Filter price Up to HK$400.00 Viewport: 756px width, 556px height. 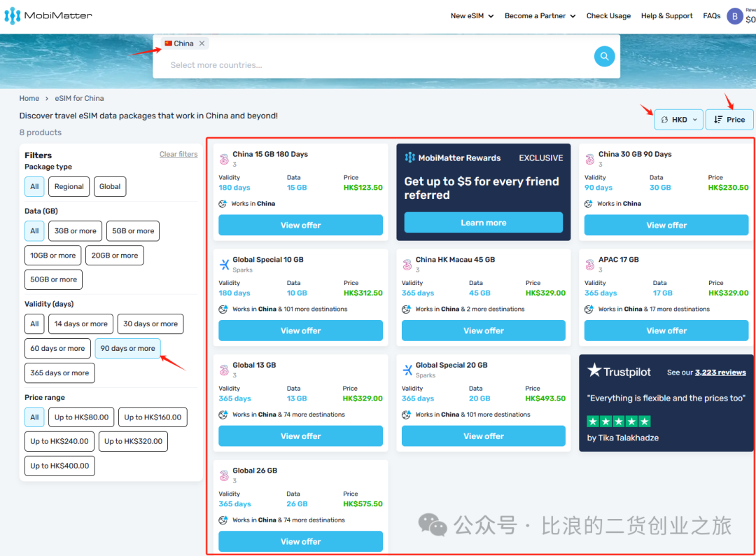pos(59,466)
